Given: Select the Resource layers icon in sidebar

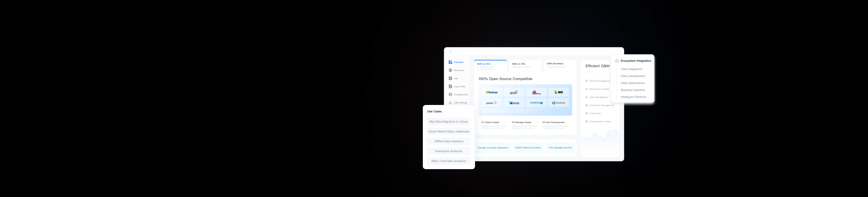Looking at the screenshot, I should (x=450, y=70).
